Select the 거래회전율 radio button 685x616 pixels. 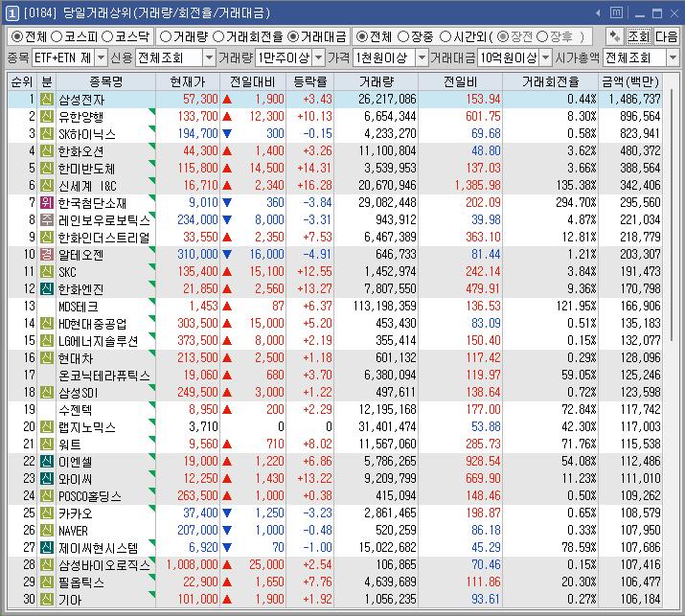click(x=218, y=36)
